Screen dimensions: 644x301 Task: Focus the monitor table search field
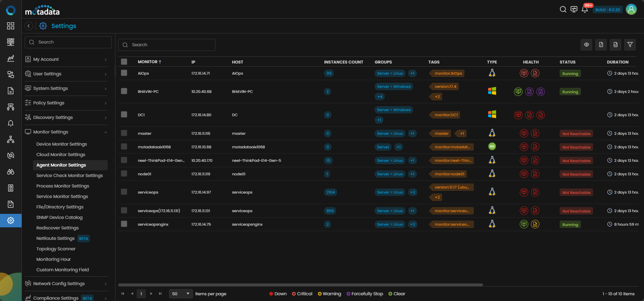[167, 45]
